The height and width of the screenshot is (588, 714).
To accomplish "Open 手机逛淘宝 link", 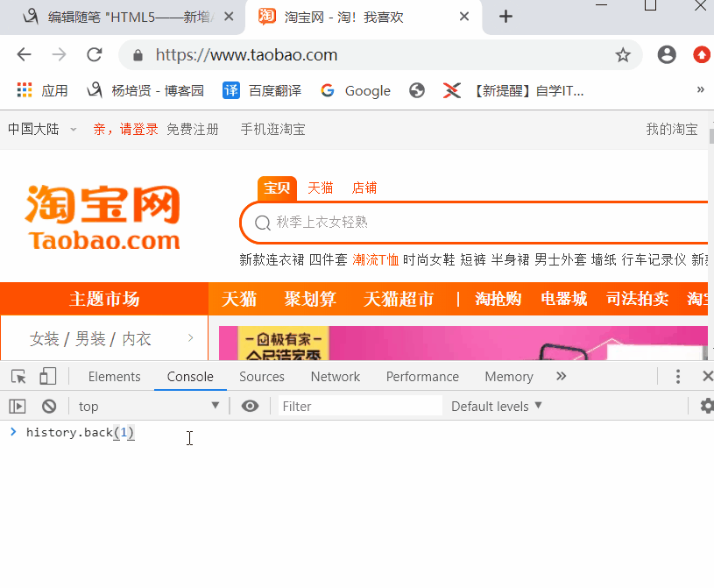I will (x=272, y=130).
